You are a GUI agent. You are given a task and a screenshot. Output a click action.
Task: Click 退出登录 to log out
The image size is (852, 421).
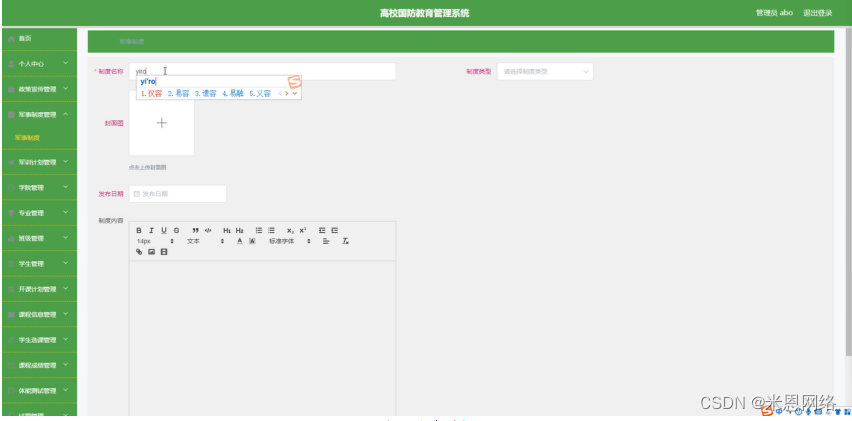click(817, 13)
